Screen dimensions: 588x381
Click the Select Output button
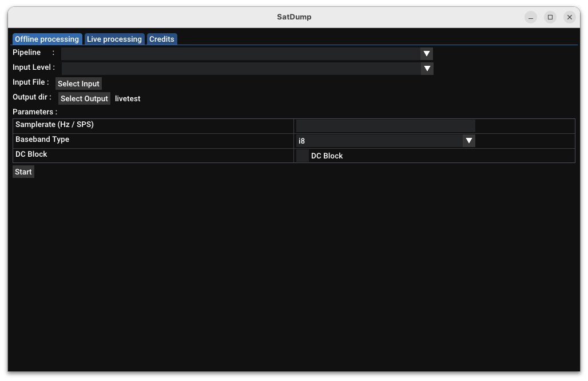point(84,98)
